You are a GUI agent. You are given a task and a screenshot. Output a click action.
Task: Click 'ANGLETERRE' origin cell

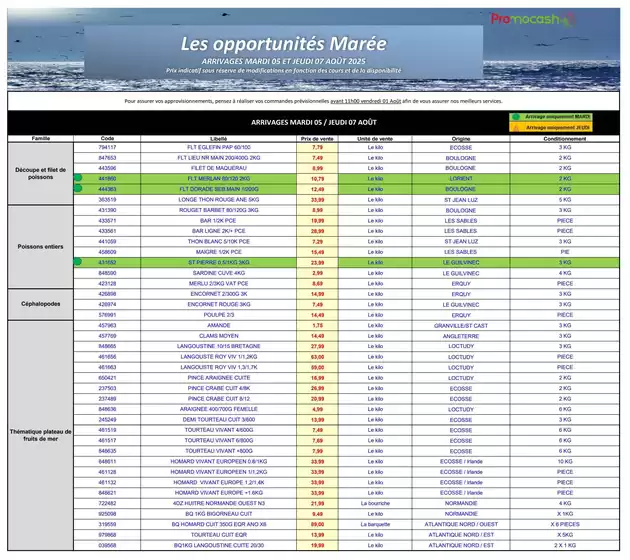coord(461,336)
